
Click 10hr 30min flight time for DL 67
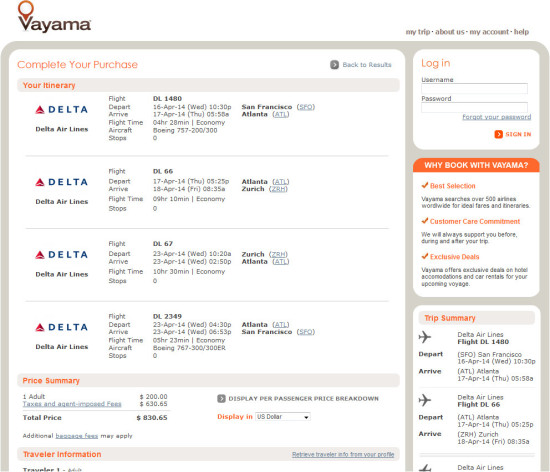[171, 271]
